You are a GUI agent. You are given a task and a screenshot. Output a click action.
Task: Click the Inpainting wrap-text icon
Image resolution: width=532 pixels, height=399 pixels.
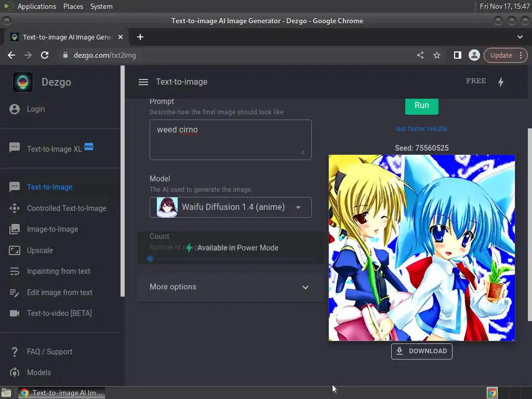(x=15, y=271)
